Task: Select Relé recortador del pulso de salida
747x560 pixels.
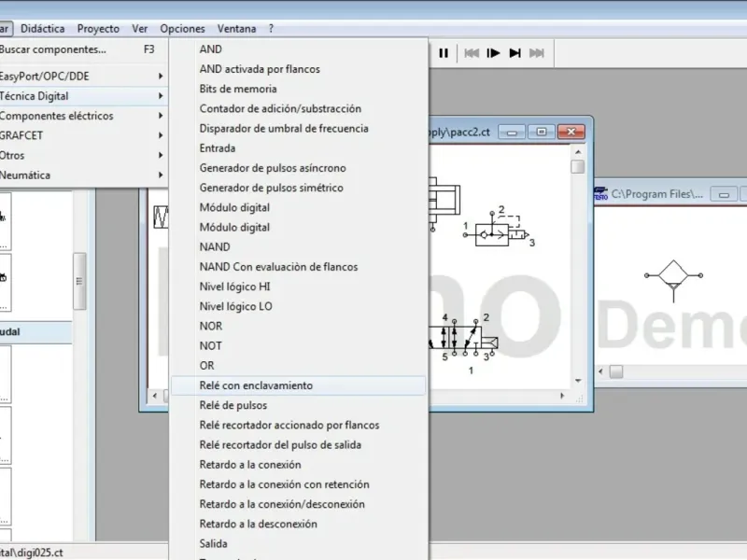Action: [298, 445]
